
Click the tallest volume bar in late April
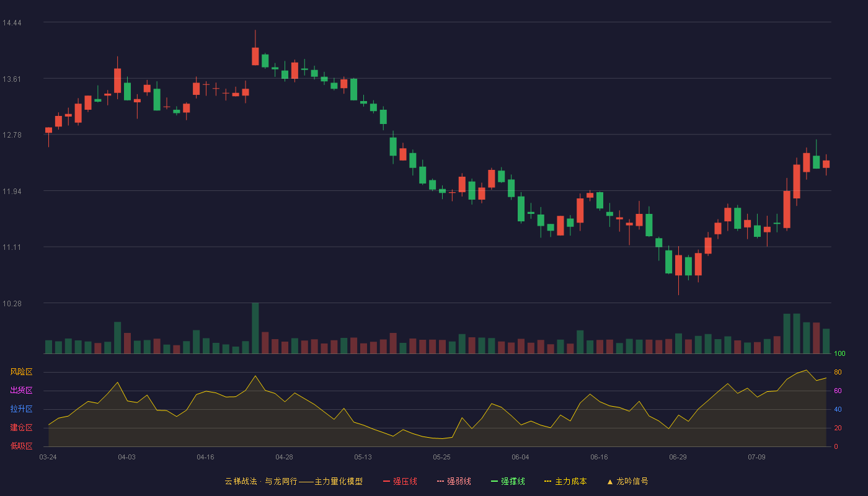[x=255, y=328]
